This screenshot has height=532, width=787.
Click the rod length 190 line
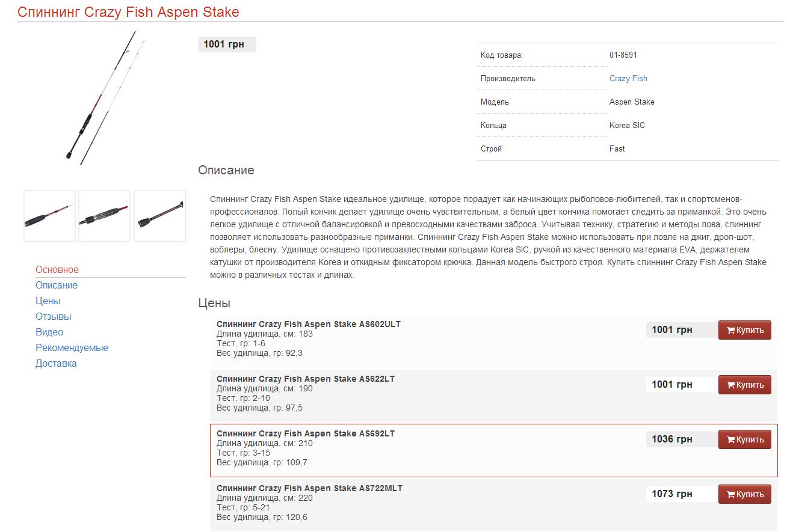[265, 388]
